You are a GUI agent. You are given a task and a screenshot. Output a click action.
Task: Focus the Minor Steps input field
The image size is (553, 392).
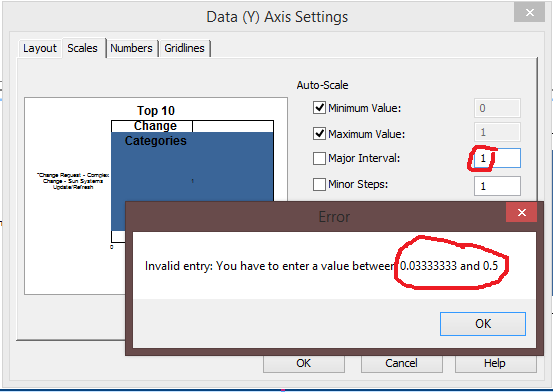coord(497,186)
